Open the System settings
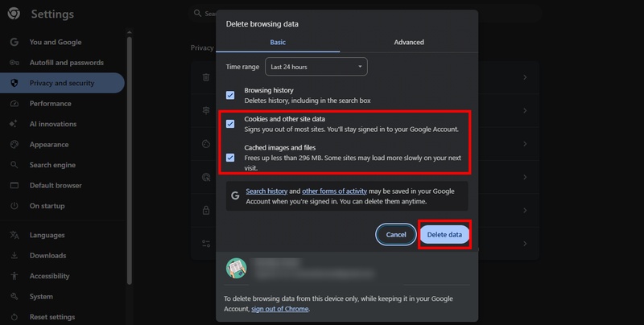Viewport: 644px width, 325px height. click(x=41, y=297)
